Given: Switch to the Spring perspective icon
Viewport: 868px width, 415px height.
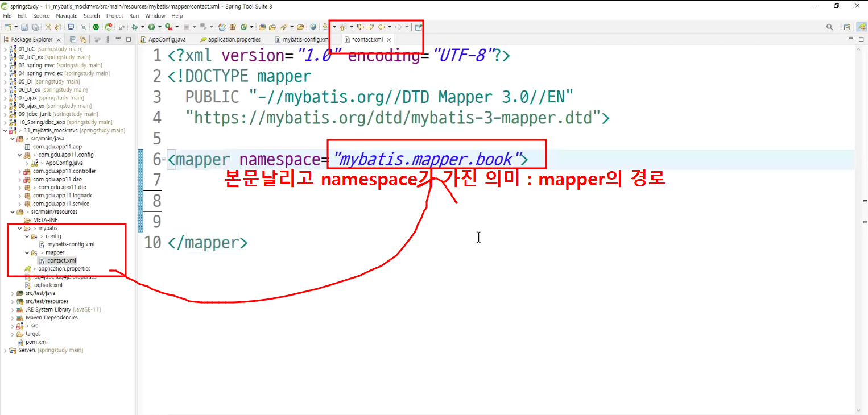Looking at the screenshot, I should 862,27.
